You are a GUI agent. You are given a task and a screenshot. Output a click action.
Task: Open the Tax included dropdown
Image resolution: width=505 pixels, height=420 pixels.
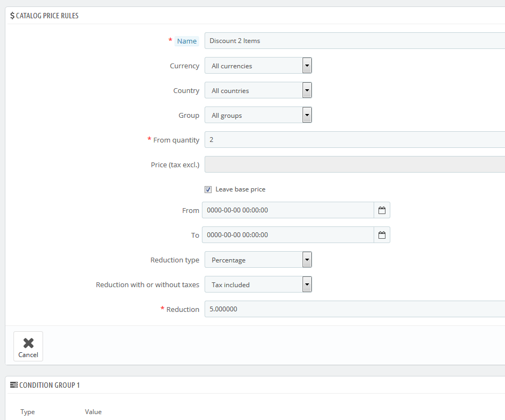pyautogui.click(x=258, y=284)
